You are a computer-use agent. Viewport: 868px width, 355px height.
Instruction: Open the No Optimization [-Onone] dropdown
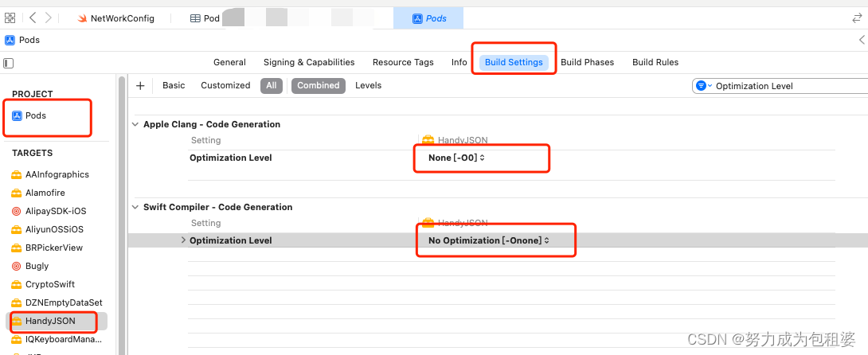pyautogui.click(x=490, y=240)
